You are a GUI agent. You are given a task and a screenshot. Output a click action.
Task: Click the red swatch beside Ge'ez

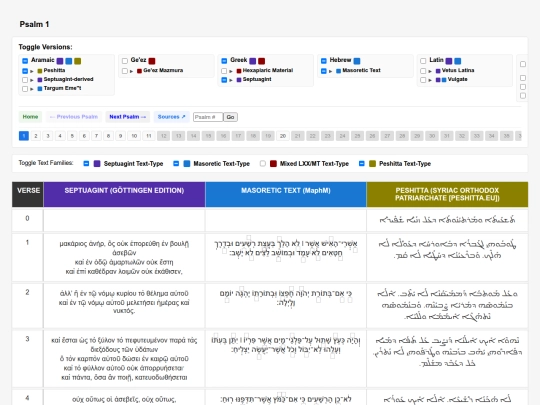pos(152,61)
